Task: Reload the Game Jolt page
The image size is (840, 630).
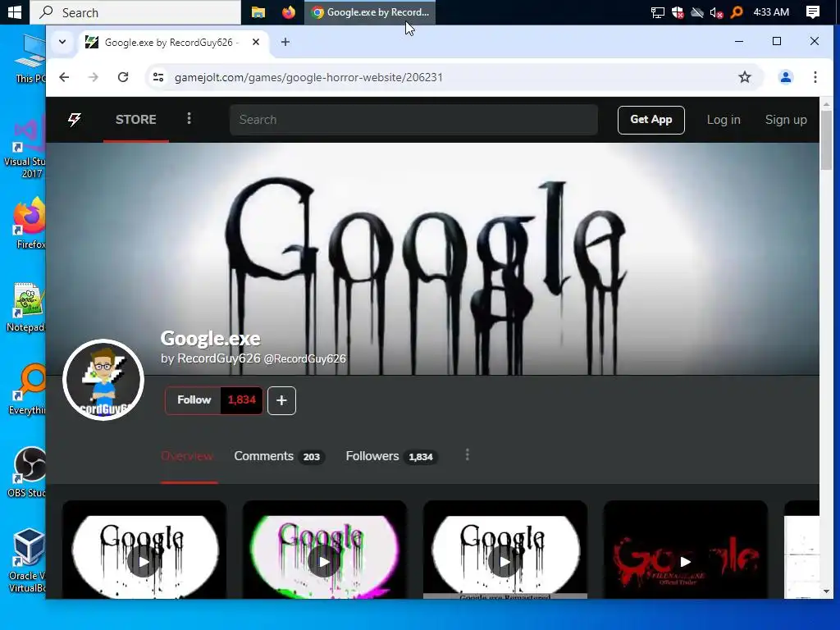Action: [123, 77]
